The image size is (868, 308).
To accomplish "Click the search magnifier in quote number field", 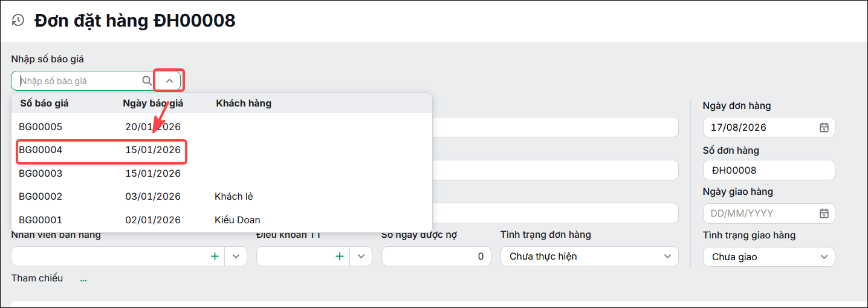I will (147, 80).
